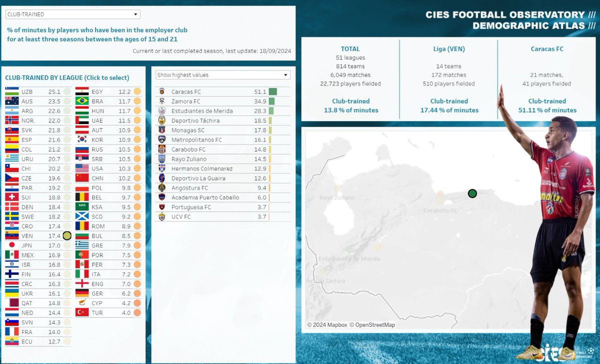Open the Mapbox attribution link
This screenshot has width=600, height=364.
point(327,325)
